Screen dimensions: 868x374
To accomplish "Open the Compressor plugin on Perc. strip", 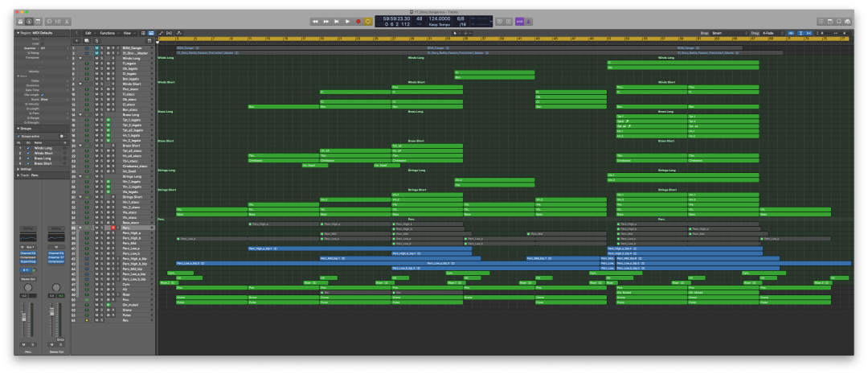I will 27,257.
